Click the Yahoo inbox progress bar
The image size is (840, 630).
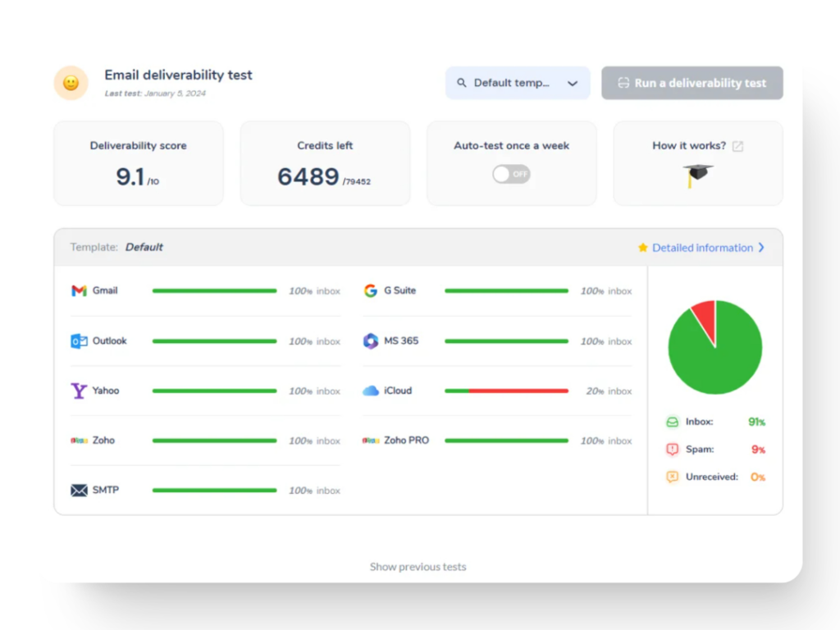click(x=214, y=391)
